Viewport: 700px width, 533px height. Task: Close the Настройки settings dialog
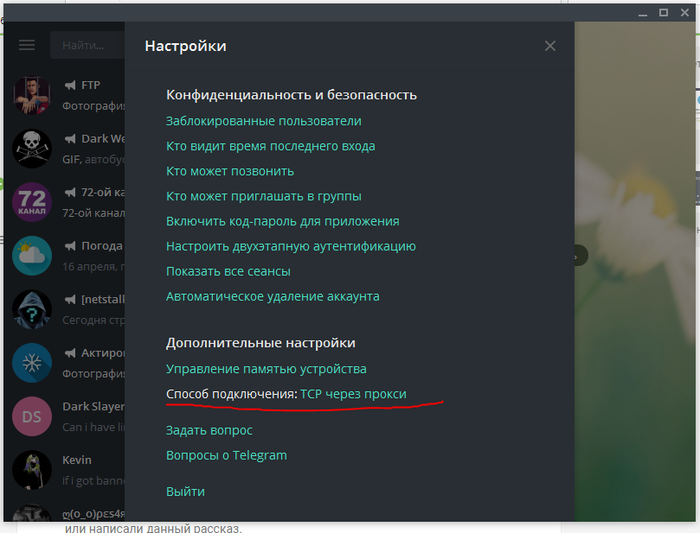point(550,46)
